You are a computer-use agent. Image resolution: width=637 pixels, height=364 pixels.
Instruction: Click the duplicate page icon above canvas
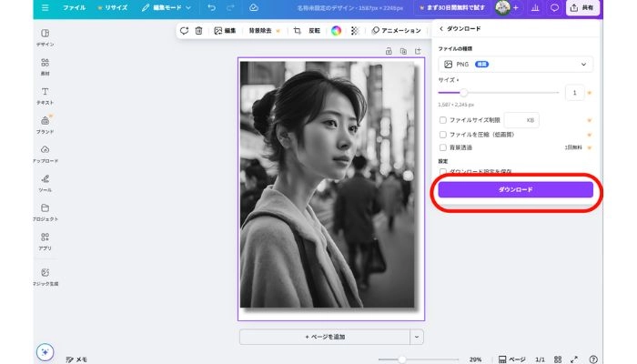point(403,51)
